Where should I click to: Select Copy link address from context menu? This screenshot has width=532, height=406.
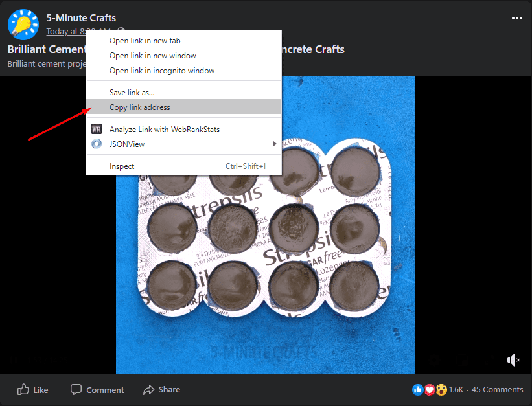click(139, 107)
